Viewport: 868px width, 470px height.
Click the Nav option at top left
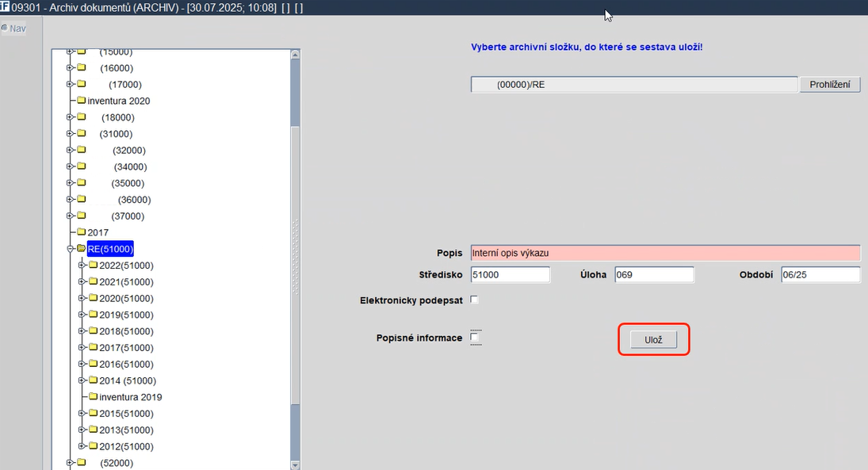point(13,29)
